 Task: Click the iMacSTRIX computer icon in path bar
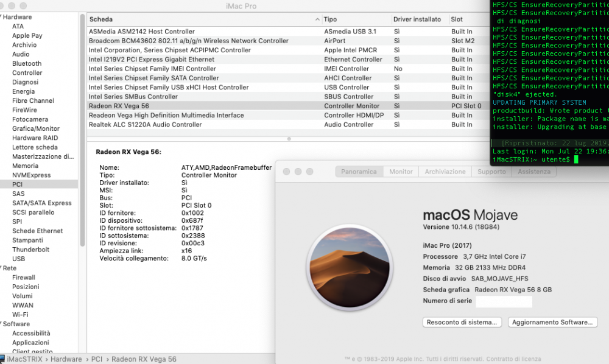[2, 359]
